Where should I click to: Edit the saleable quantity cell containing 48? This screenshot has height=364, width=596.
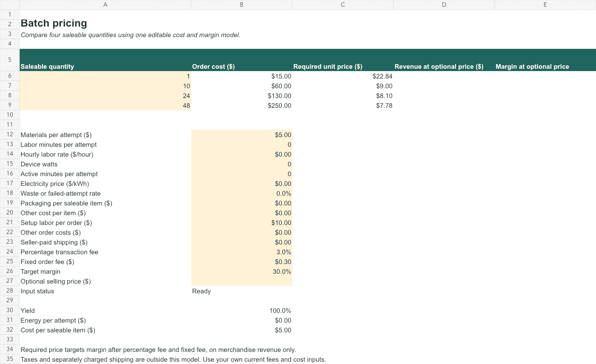[x=105, y=105]
